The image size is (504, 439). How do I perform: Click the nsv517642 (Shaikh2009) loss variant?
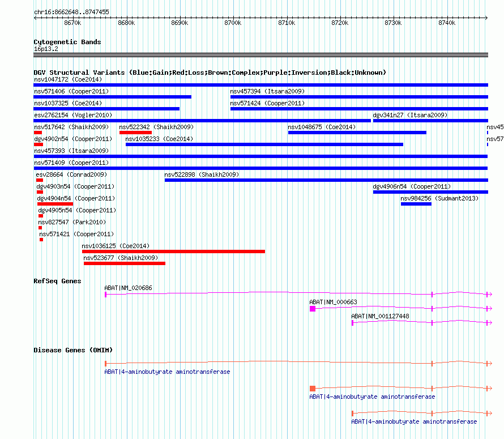point(37,133)
